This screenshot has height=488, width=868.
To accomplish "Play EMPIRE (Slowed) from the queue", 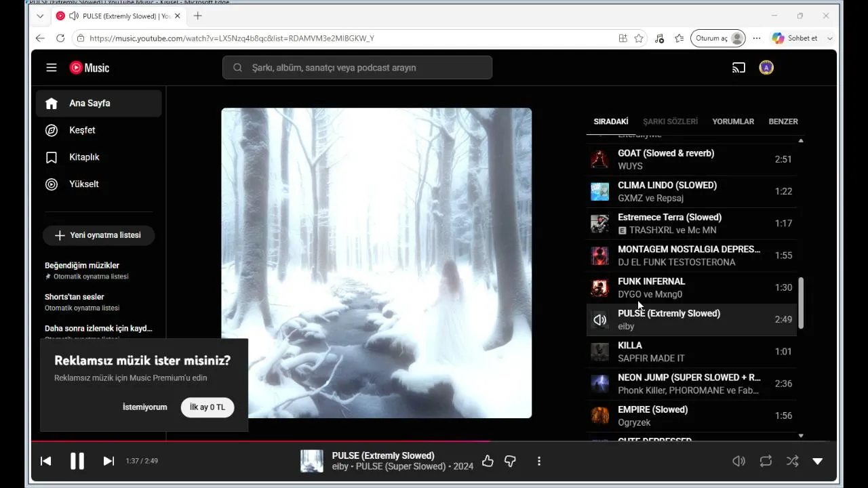I will tap(692, 415).
